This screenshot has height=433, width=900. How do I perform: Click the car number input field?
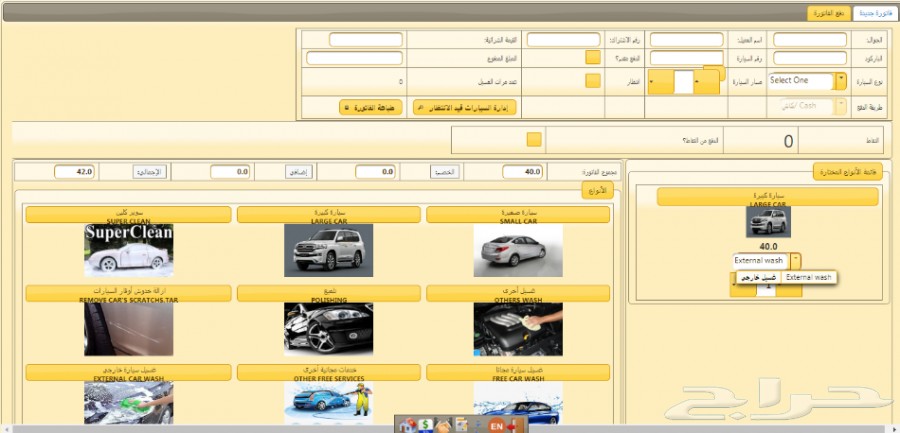coord(686,58)
